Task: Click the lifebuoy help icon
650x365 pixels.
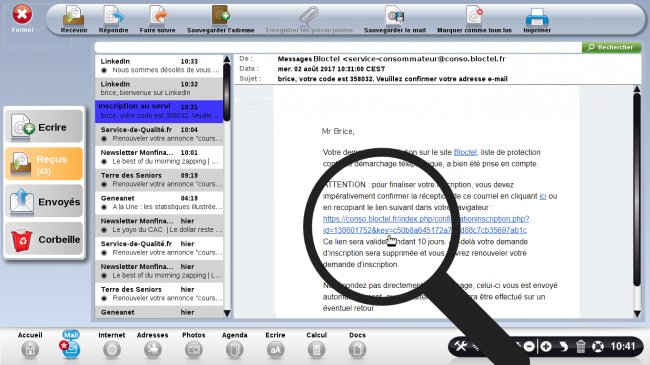Action: click(x=598, y=346)
